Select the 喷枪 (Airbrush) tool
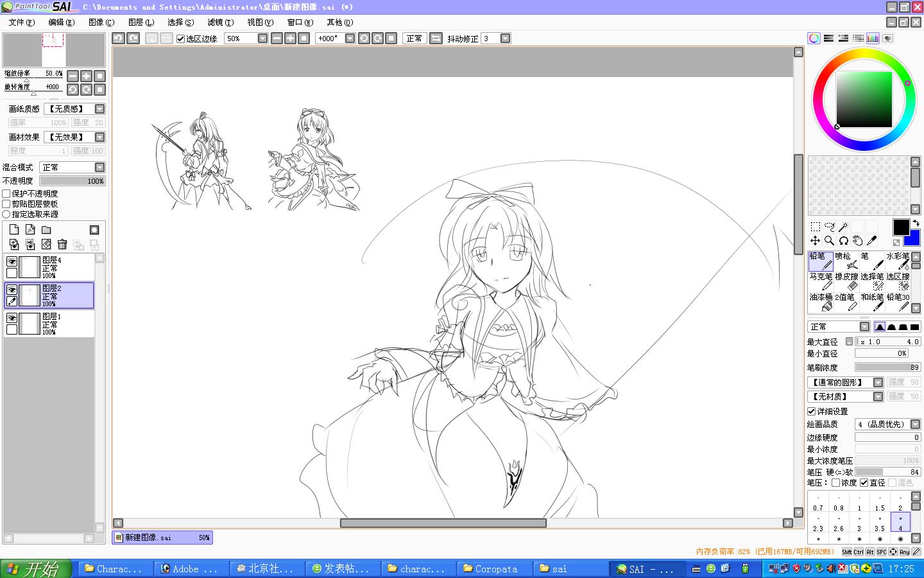This screenshot has width=924, height=578. coord(846,261)
